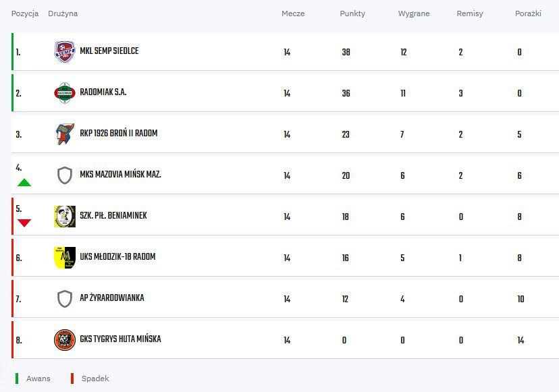Sort table by Punkty column header
This screenshot has width=559, height=392.
point(352,13)
